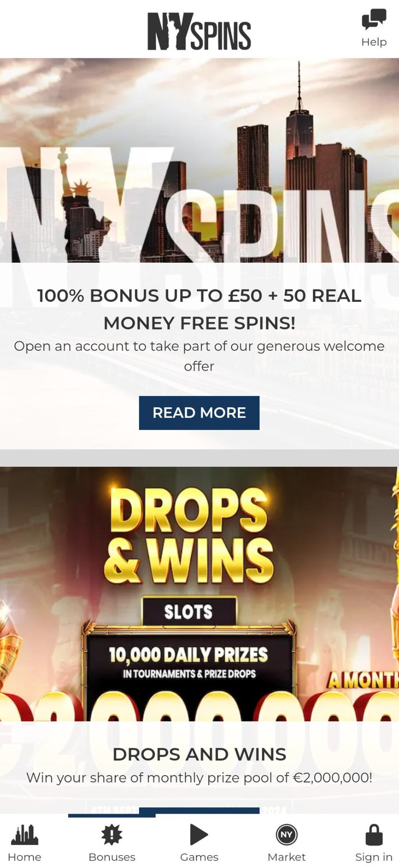Viewport: 399px width, 868px height.
Task: Open the New York skyline welcome banner
Action: [199, 160]
